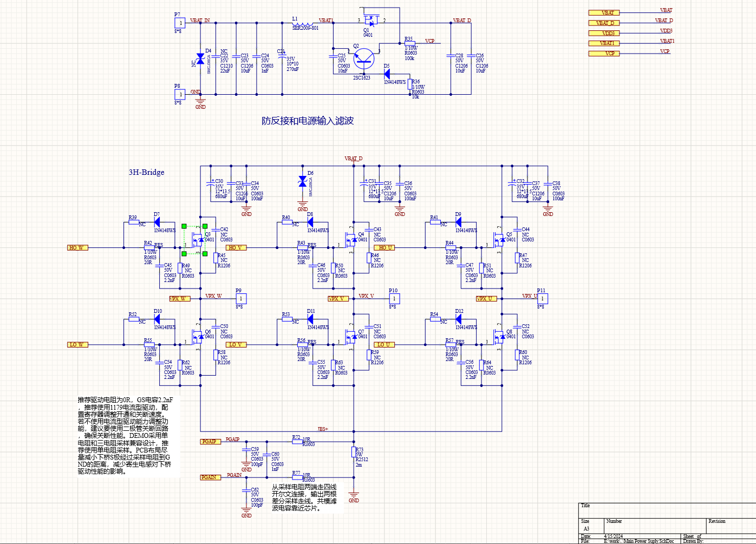Select the HO_W port label

[x=77, y=248]
